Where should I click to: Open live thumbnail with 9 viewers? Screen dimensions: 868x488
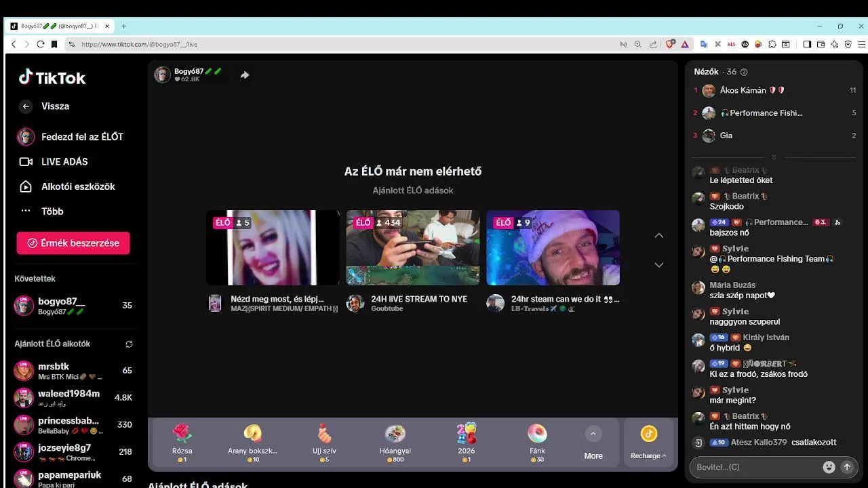pos(553,247)
